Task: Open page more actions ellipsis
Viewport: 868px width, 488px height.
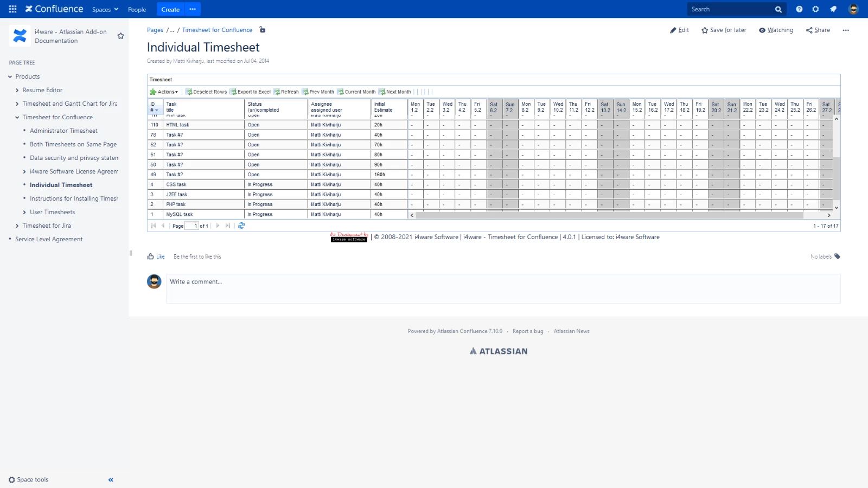Action: 846,30
